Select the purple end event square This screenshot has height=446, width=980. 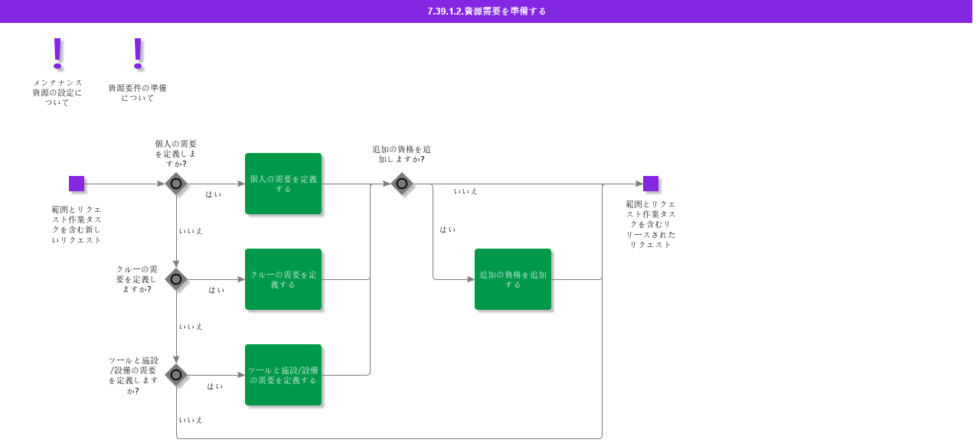(x=651, y=184)
